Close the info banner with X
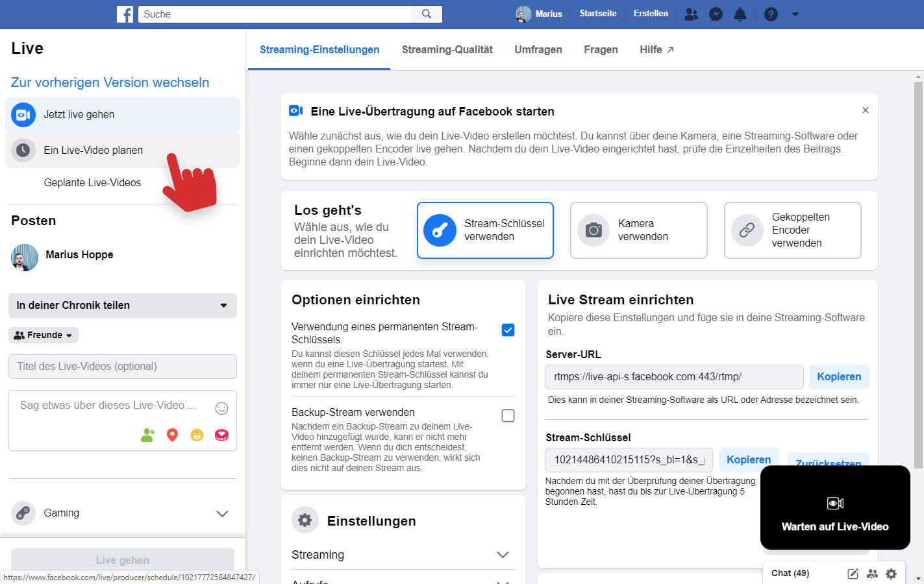 pyautogui.click(x=866, y=110)
